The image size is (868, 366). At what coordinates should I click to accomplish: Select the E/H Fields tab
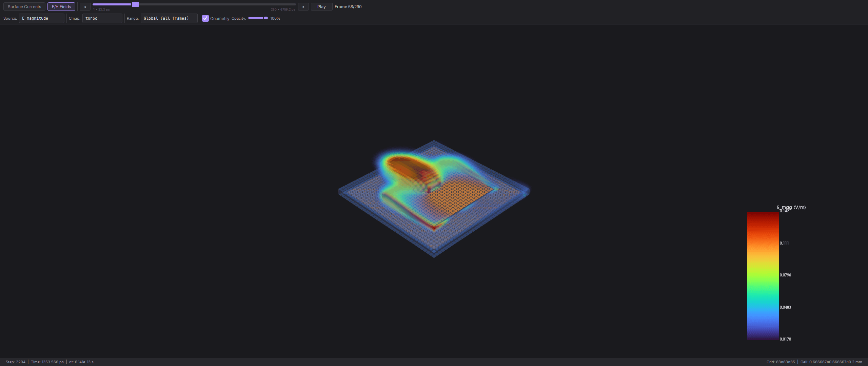pyautogui.click(x=61, y=6)
